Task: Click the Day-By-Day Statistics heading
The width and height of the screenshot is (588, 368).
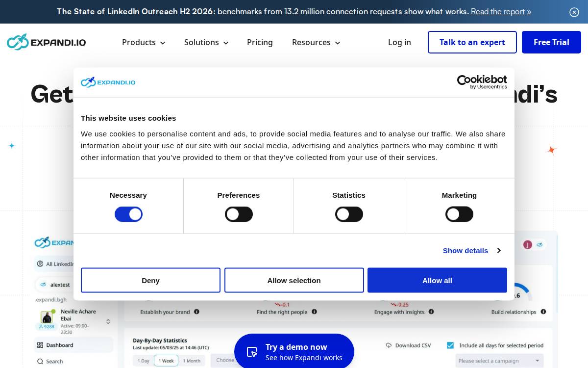Action: [x=160, y=340]
